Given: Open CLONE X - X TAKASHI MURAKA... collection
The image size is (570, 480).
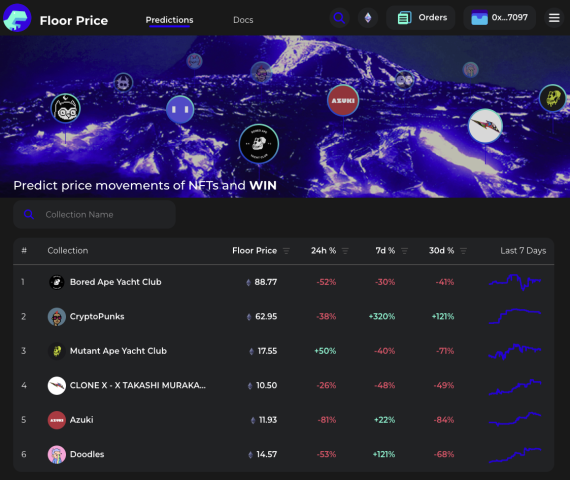Looking at the screenshot, I should pos(284,385).
